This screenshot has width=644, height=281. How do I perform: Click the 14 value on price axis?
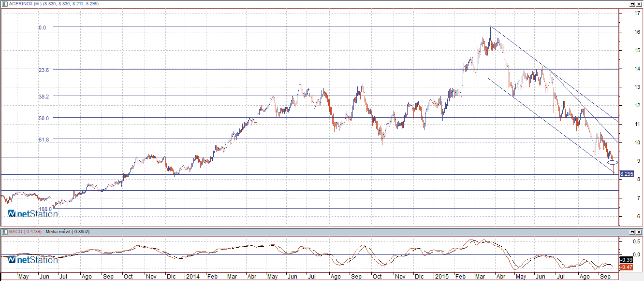point(638,69)
